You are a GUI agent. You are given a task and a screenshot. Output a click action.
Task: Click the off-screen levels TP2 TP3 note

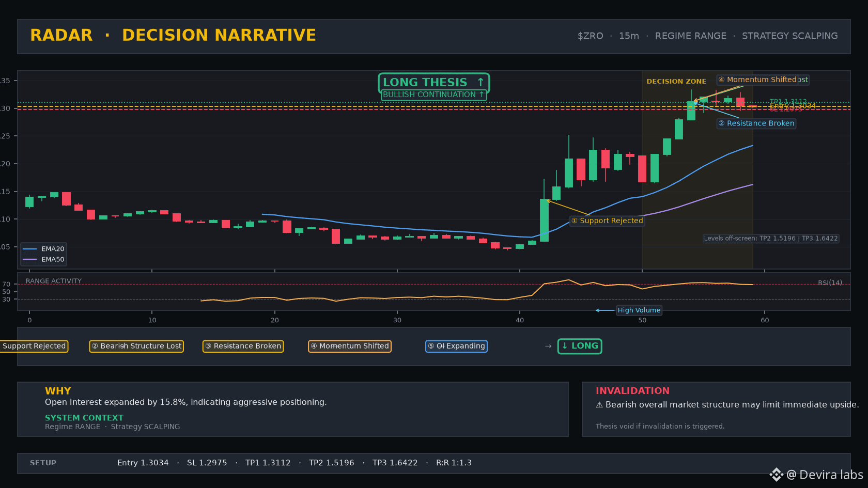pos(771,239)
